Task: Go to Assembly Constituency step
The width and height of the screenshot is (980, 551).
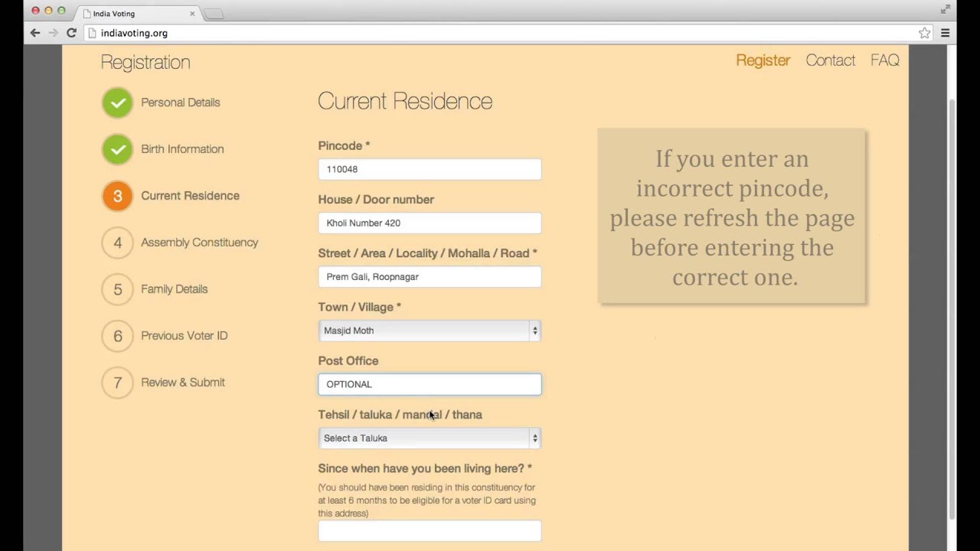Action: coord(199,243)
